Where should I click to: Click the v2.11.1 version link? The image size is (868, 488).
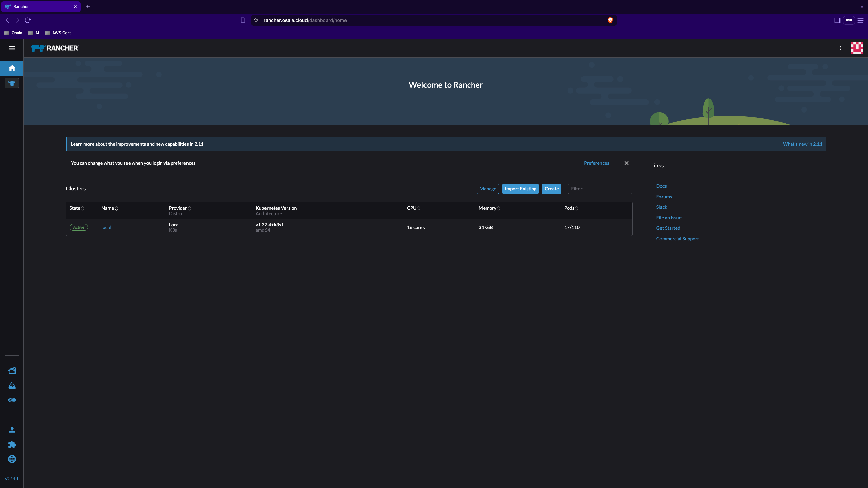(12, 479)
